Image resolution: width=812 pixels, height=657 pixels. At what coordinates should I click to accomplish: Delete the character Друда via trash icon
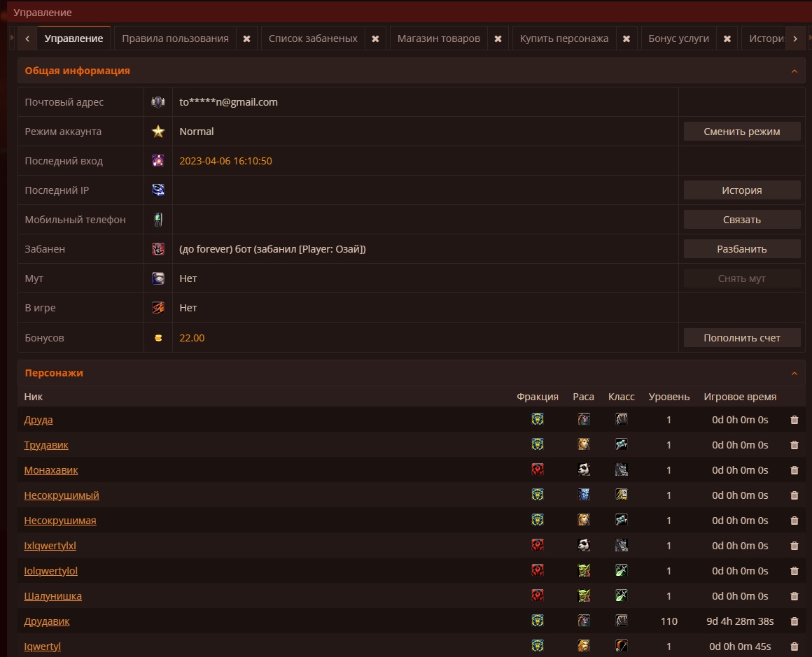794,420
